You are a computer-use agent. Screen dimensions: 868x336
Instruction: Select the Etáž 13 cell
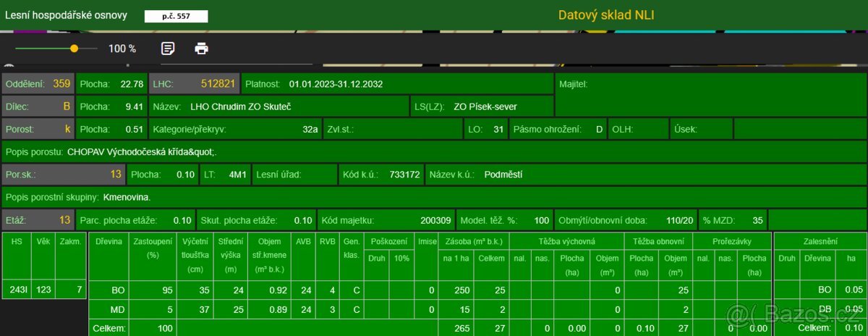coord(38,220)
